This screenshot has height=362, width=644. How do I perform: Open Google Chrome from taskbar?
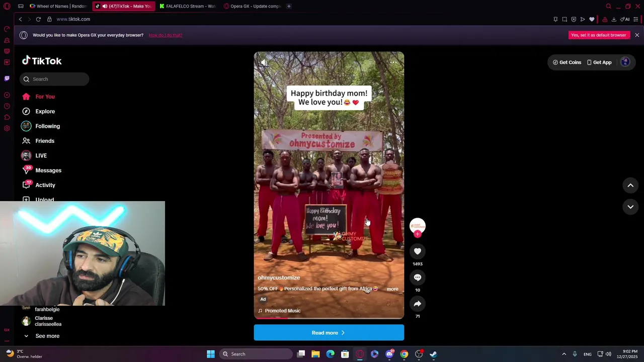404,354
